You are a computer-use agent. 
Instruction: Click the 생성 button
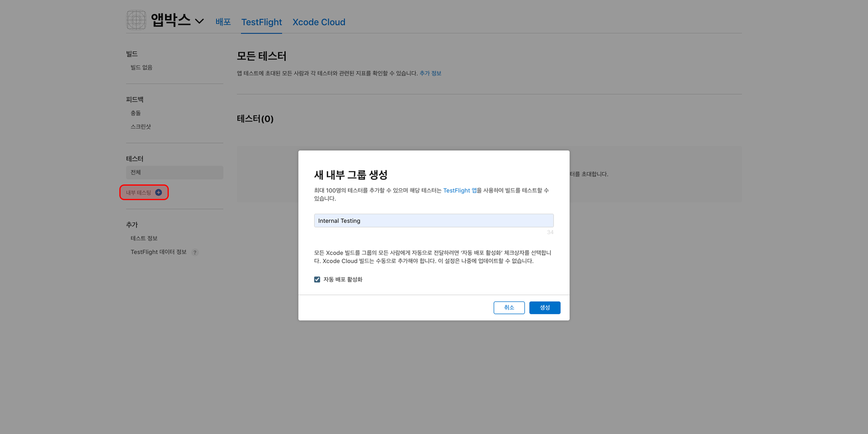pyautogui.click(x=545, y=308)
